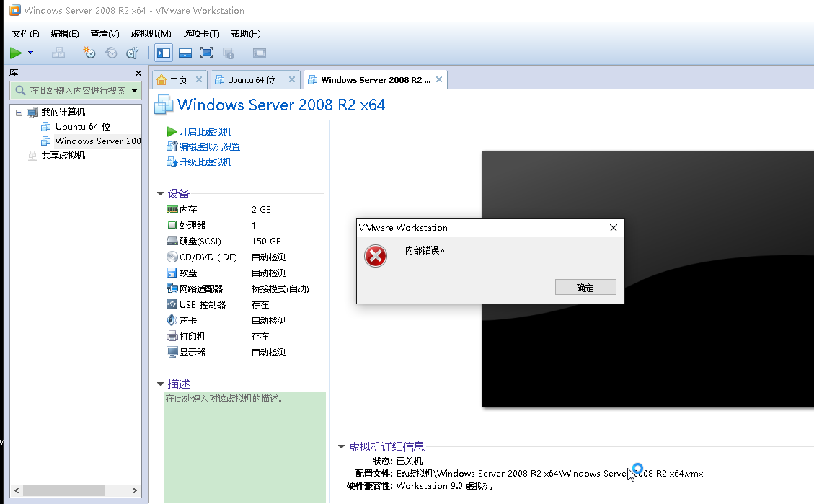Click the 150 GB disk value

tap(266, 242)
